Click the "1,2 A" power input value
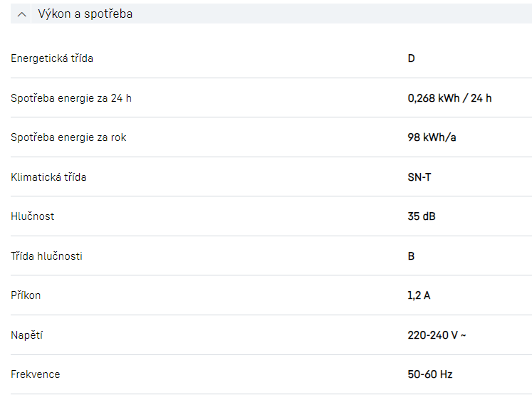This screenshot has height=400, width=532. pos(419,295)
